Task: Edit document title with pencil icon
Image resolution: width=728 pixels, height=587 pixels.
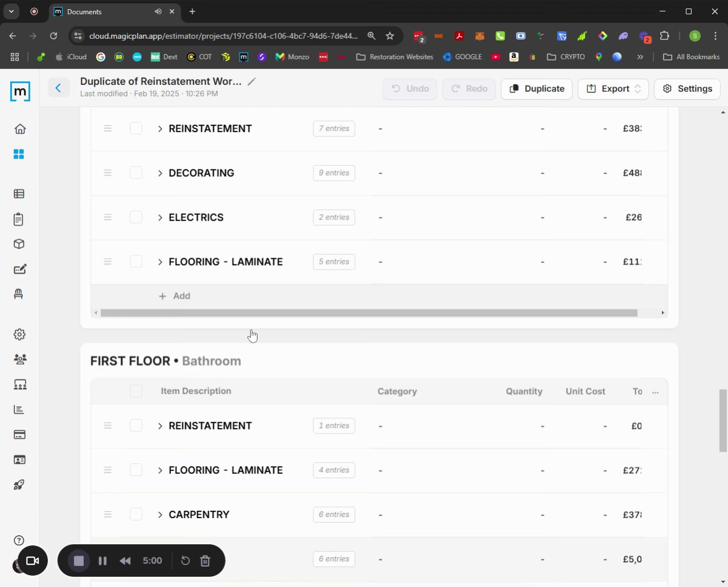Action: pyautogui.click(x=252, y=81)
